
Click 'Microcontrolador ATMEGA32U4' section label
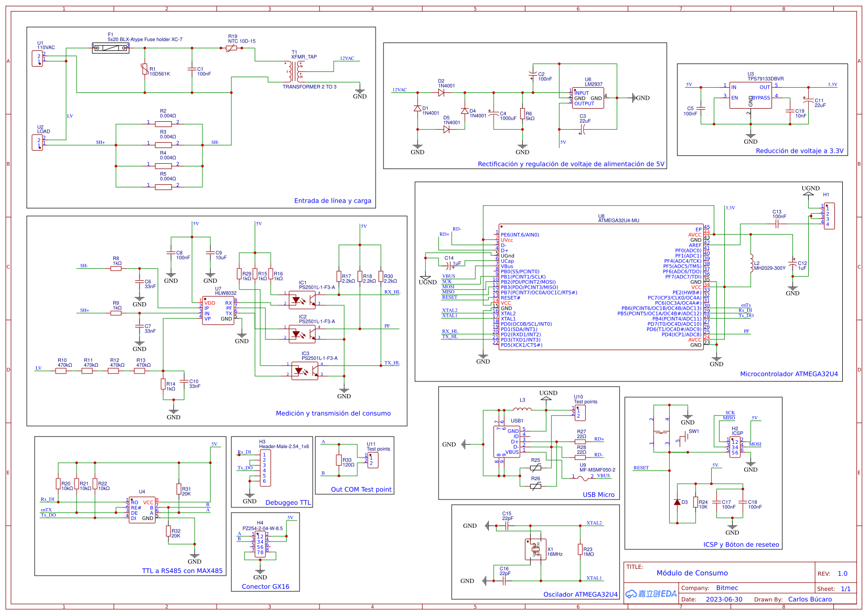click(788, 374)
